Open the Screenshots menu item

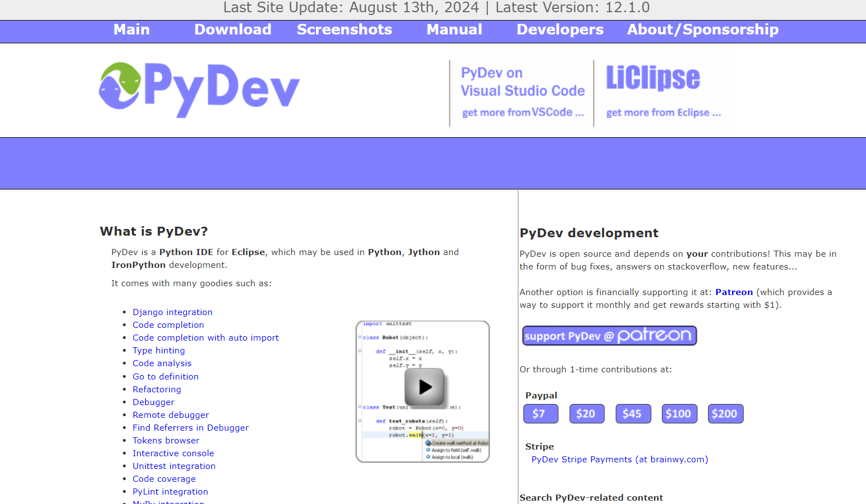[x=344, y=29]
